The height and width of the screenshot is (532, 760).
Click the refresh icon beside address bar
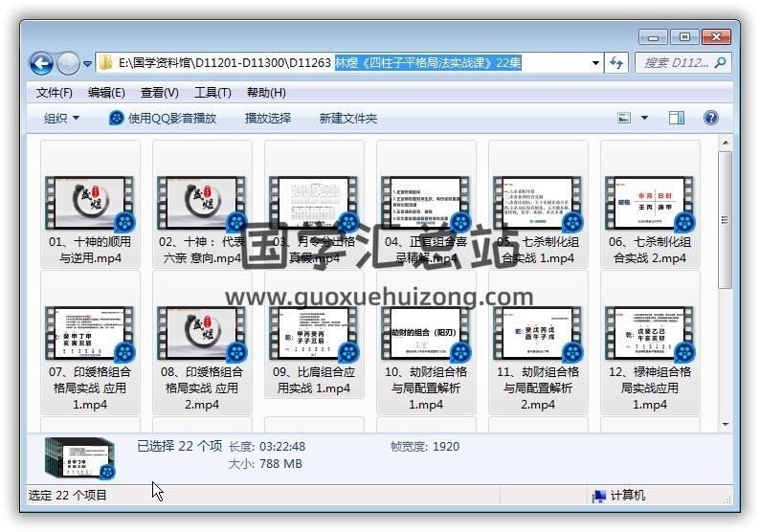coord(616,63)
